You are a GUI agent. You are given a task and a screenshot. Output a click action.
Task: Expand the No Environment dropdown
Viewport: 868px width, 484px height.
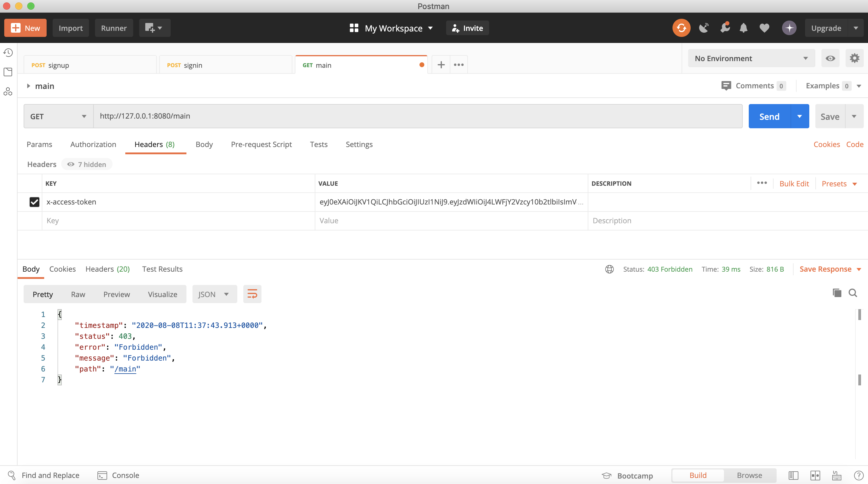[x=751, y=58]
